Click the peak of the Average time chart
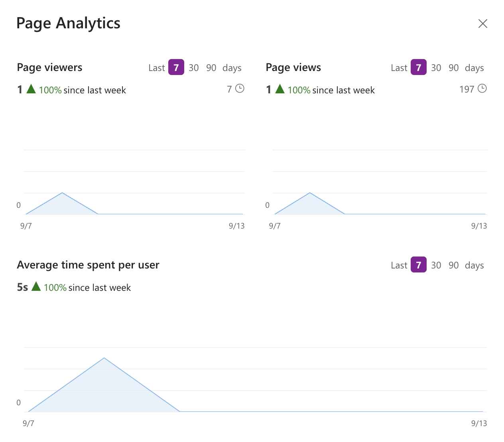This screenshot has height=442, width=504. 104,358
